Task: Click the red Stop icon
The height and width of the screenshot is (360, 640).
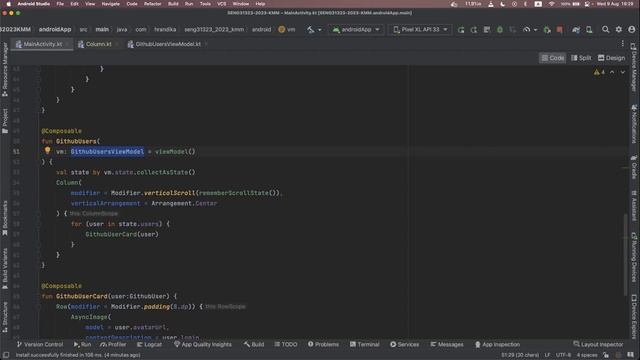Action: 560,29
